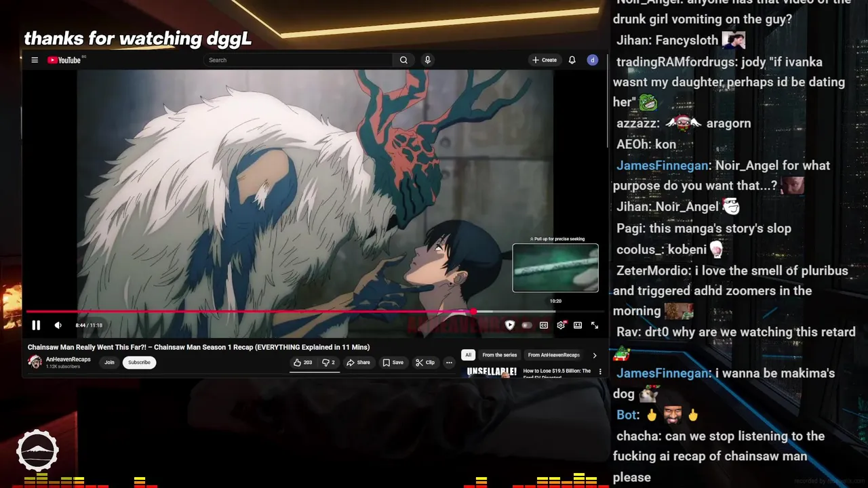Mute the video volume speaker
This screenshot has width=868, height=488.
click(x=58, y=325)
